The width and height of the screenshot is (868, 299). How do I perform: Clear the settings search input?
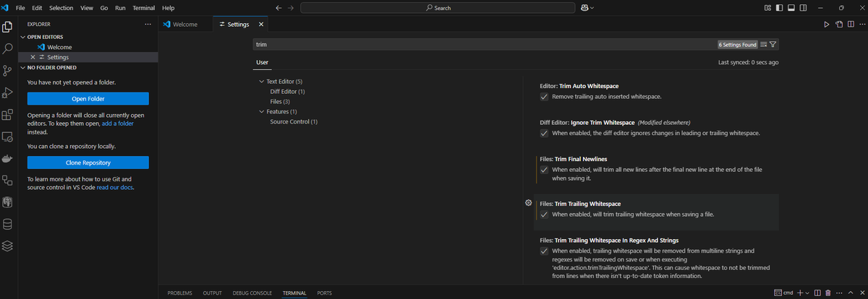pyautogui.click(x=763, y=44)
